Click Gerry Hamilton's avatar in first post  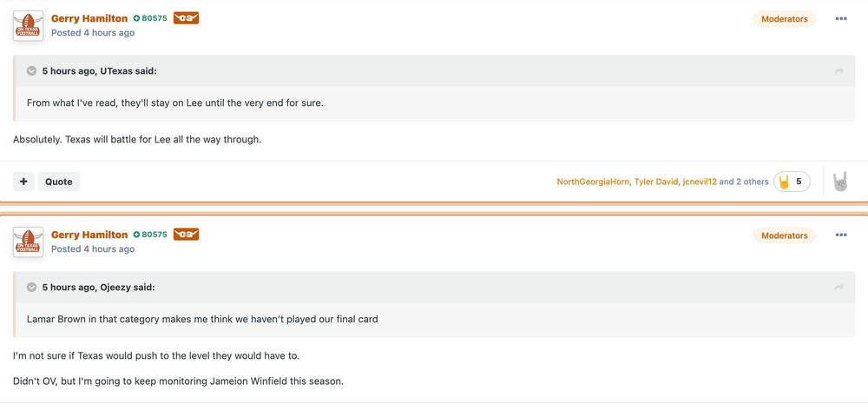(x=29, y=25)
